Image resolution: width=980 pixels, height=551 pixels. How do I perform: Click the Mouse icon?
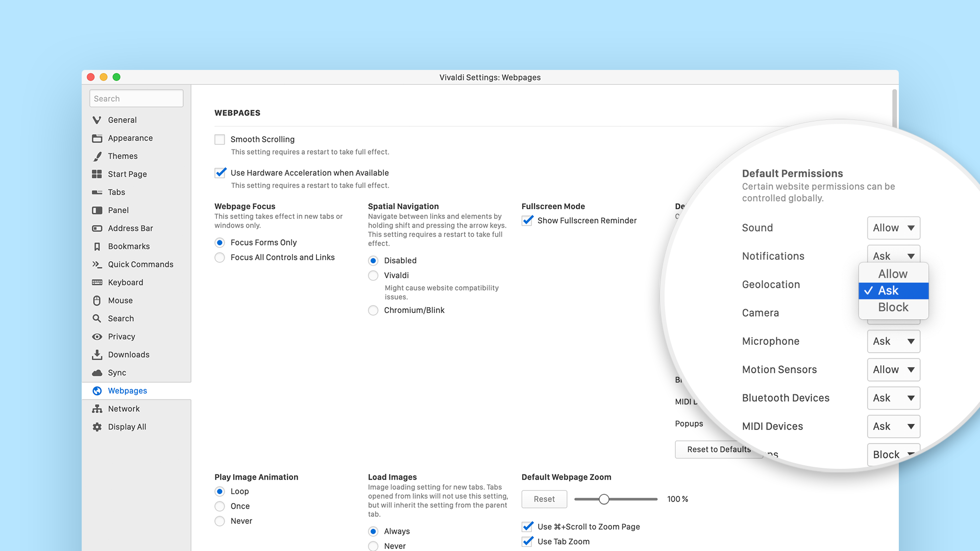[97, 300]
